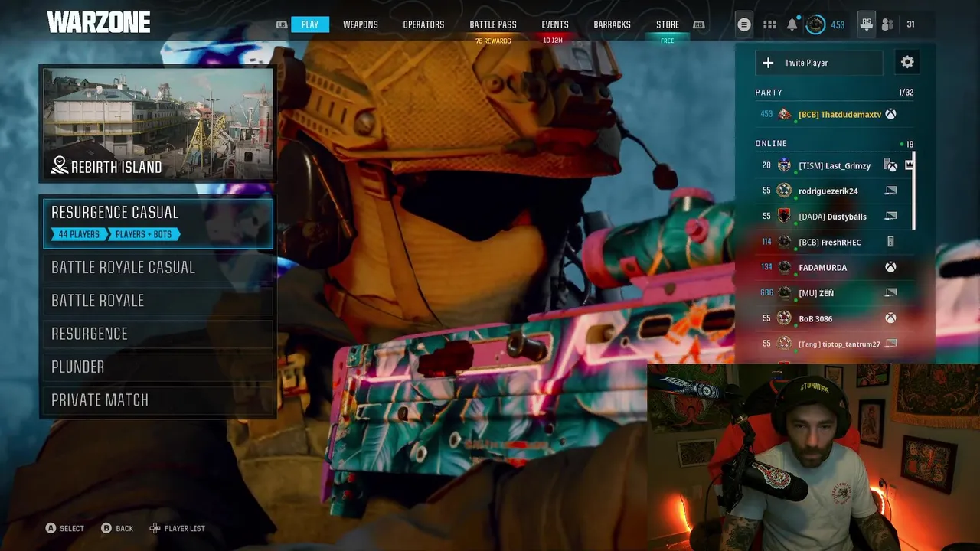This screenshot has height=551, width=980.
Task: Select Resurgence Casual mode
Action: pyautogui.click(x=158, y=223)
